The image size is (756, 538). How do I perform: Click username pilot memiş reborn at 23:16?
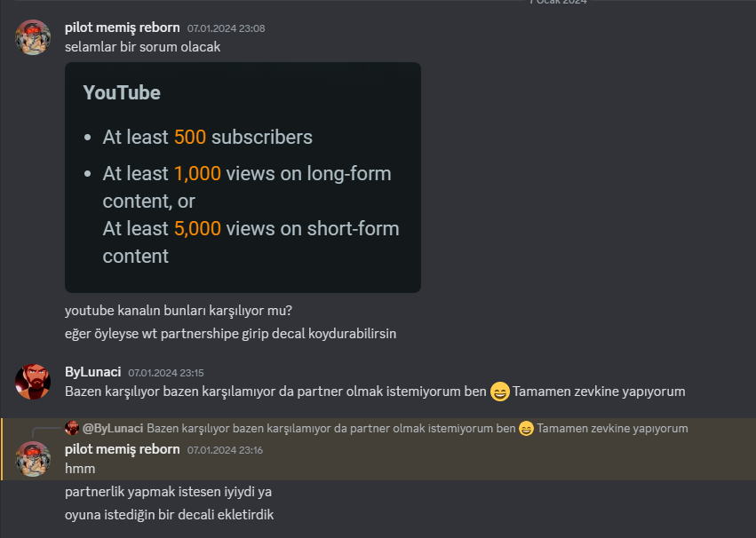coord(122,449)
